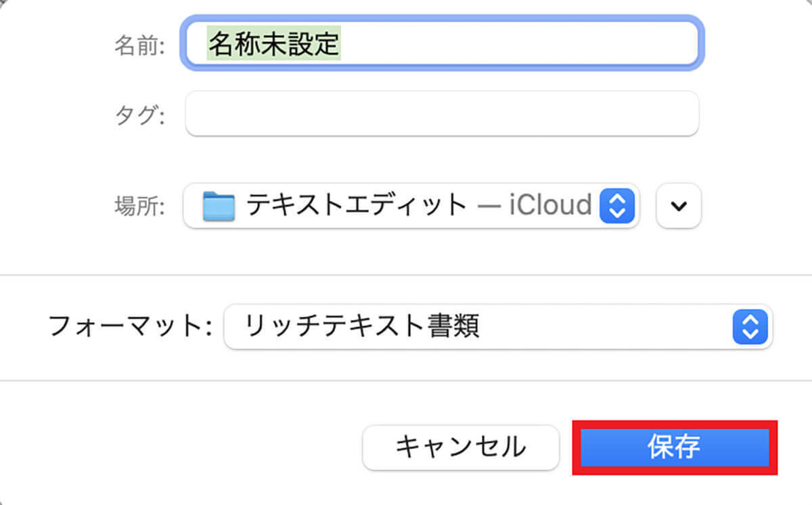Click the blue arrows on the location popup

[616, 205]
